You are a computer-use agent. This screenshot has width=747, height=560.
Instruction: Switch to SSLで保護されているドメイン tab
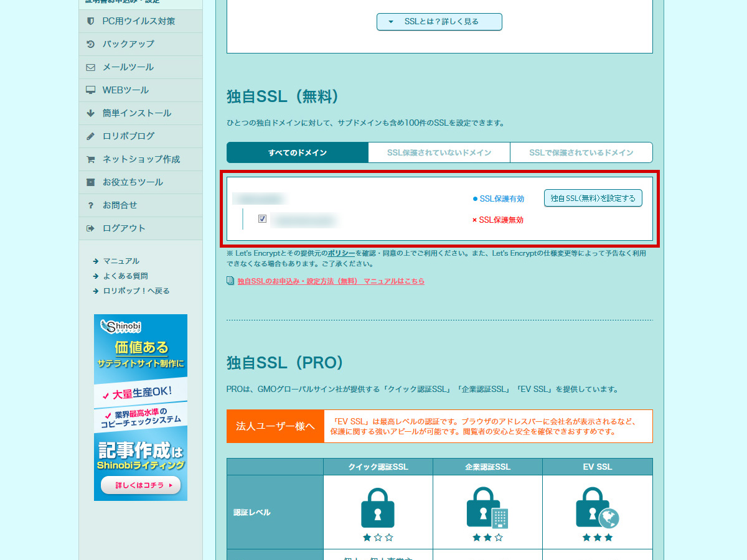coord(581,152)
